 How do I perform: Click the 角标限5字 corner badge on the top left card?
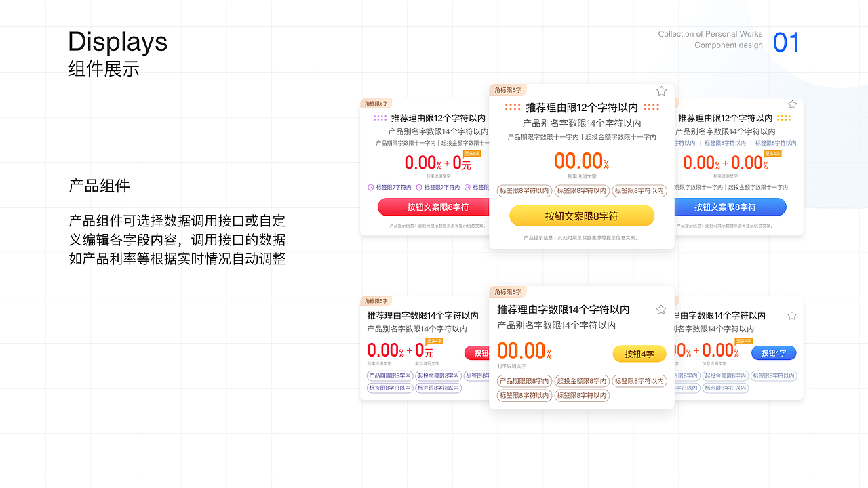[x=376, y=104]
